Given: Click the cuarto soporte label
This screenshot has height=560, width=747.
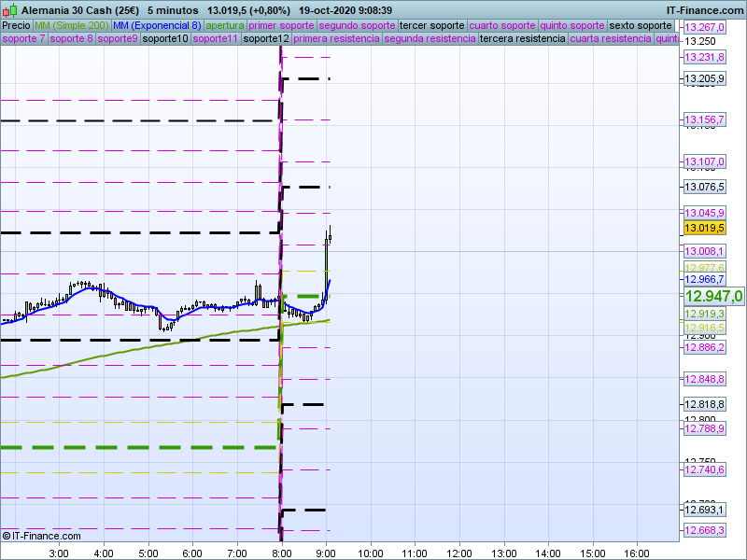Looking at the screenshot, I should [x=503, y=25].
